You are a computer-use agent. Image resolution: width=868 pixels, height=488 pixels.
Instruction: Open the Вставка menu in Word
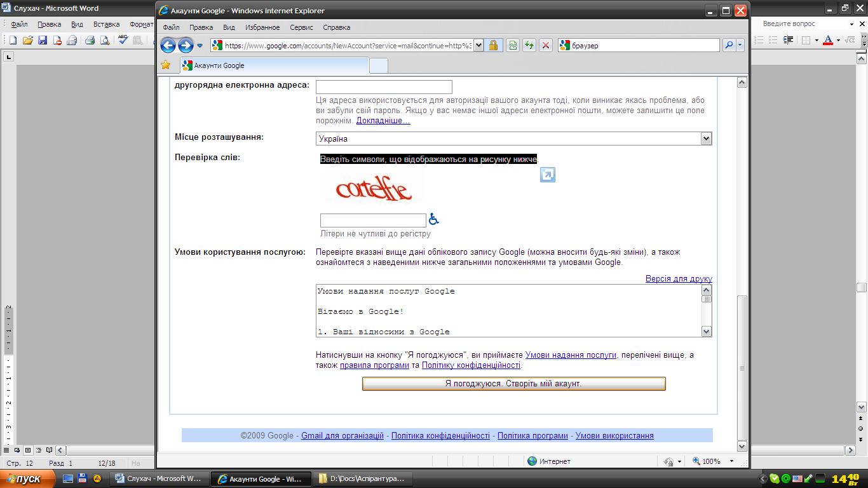106,24
